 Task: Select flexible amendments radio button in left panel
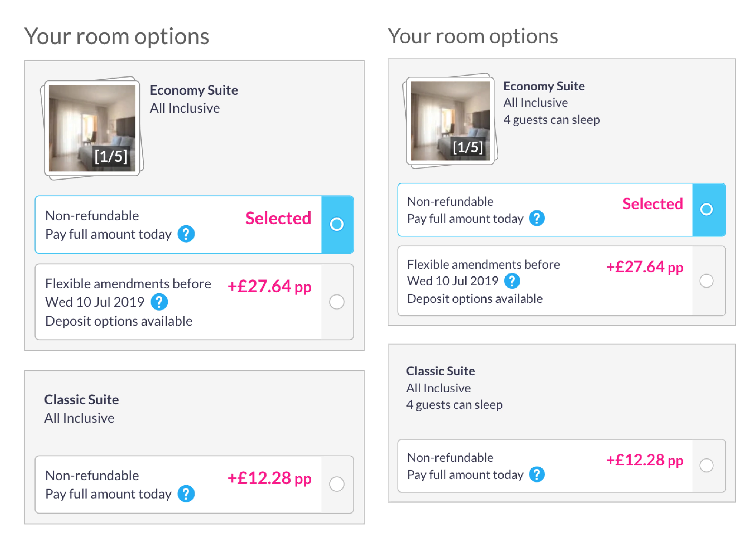[337, 302]
